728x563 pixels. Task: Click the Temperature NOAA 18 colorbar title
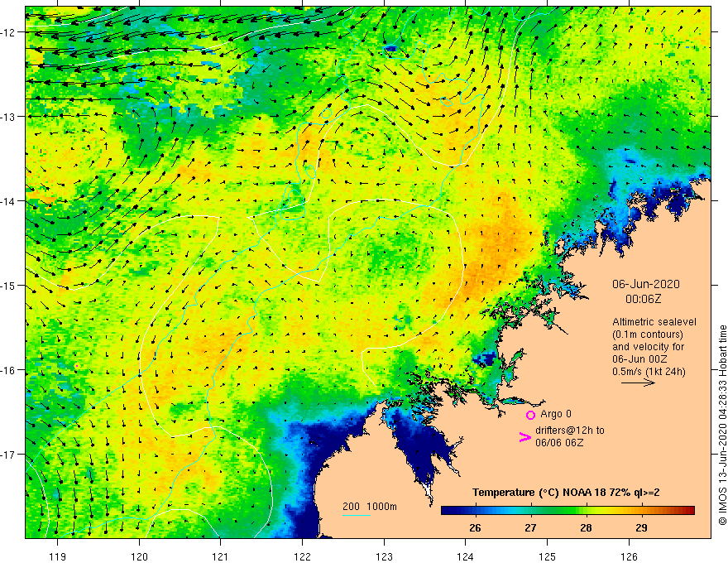tap(566, 493)
